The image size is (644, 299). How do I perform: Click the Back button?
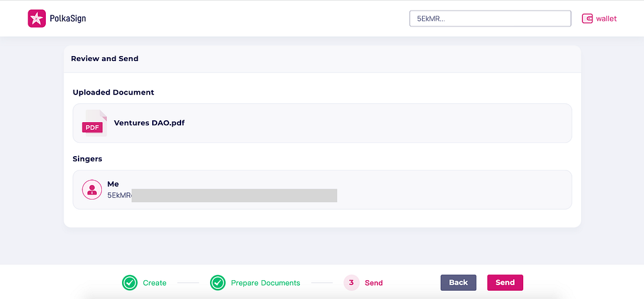pos(458,283)
